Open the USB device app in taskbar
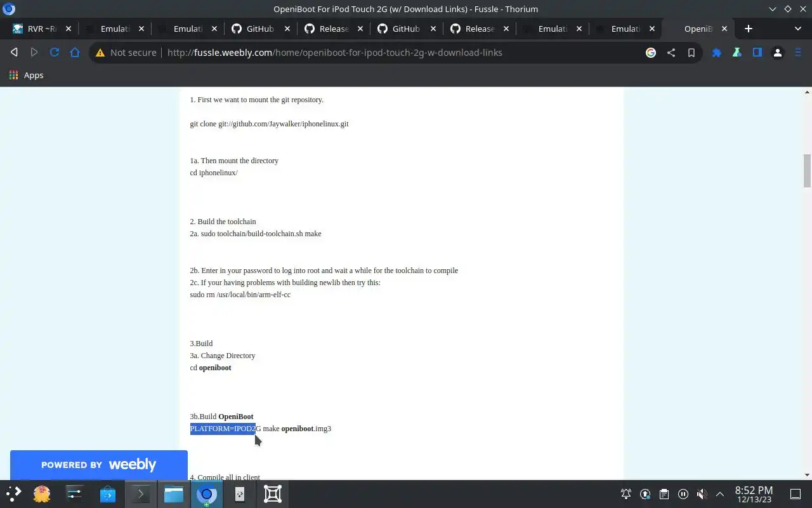812x508 pixels. 240,494
